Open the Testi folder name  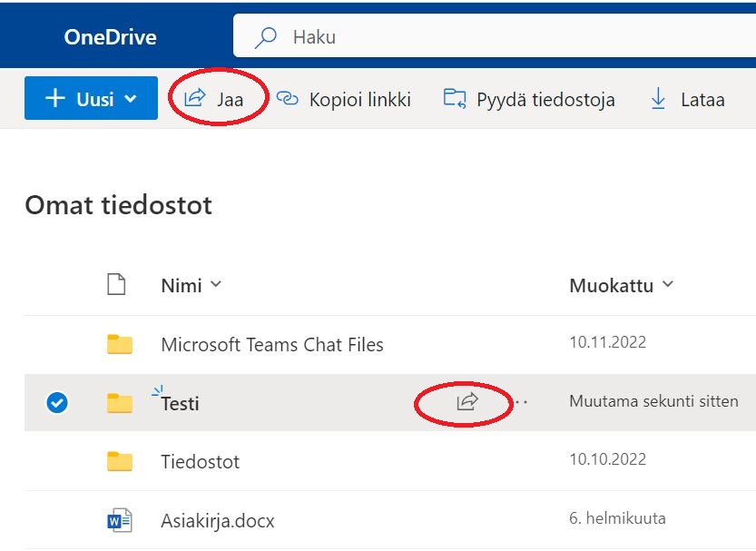point(180,403)
